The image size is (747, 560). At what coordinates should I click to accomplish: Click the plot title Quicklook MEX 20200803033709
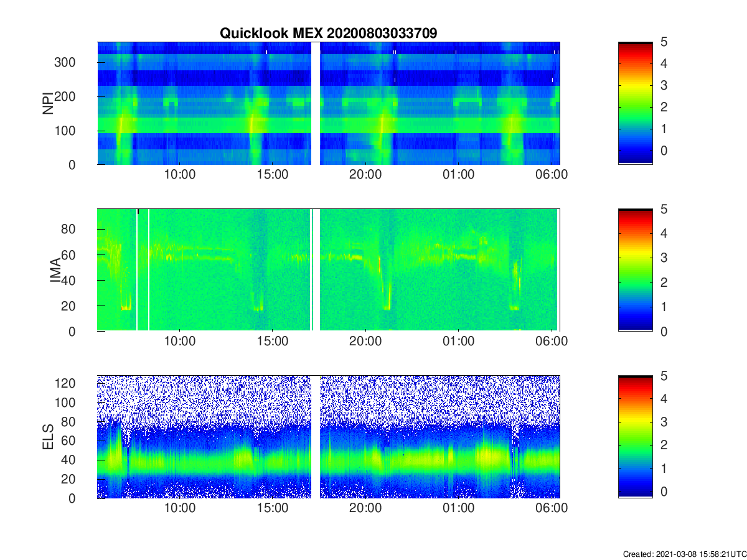[x=328, y=34]
